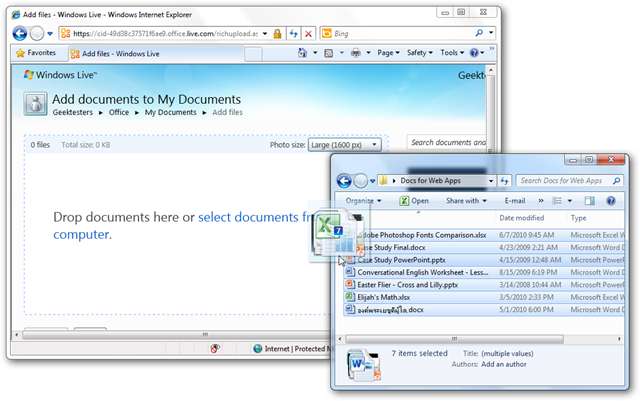The image size is (640, 401).
Task: Click the Internet zone globe icon in status bar
Action: tap(258, 349)
